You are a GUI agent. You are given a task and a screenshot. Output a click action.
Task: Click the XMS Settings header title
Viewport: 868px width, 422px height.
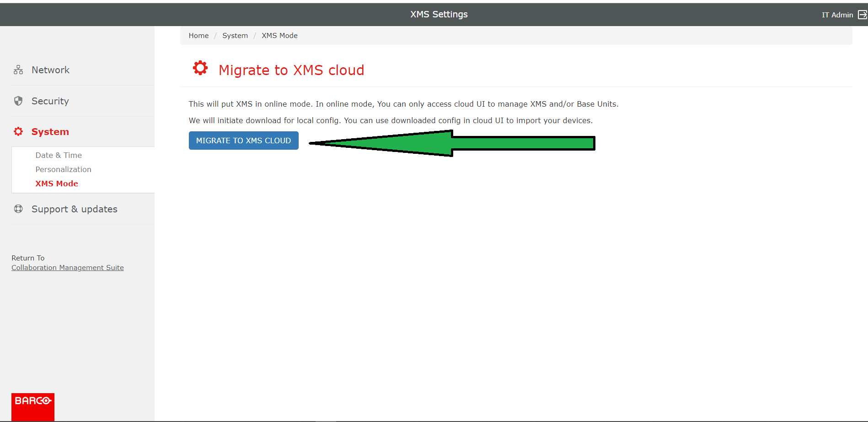click(x=439, y=14)
